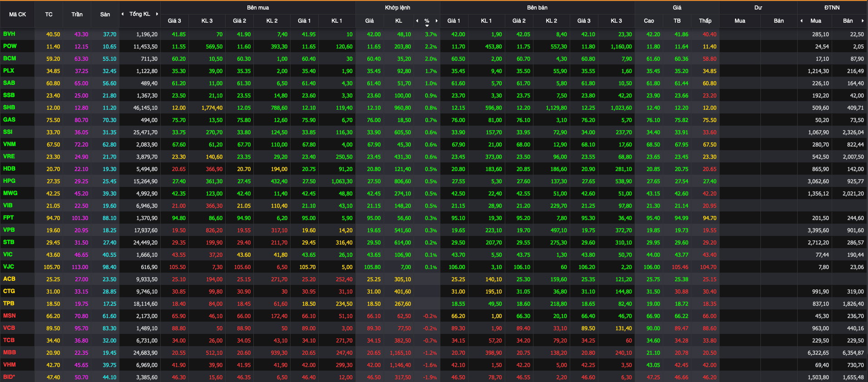Viewport: 868px width, 382px height.
Task: Click the Thấp price column header
Action: click(x=705, y=21)
